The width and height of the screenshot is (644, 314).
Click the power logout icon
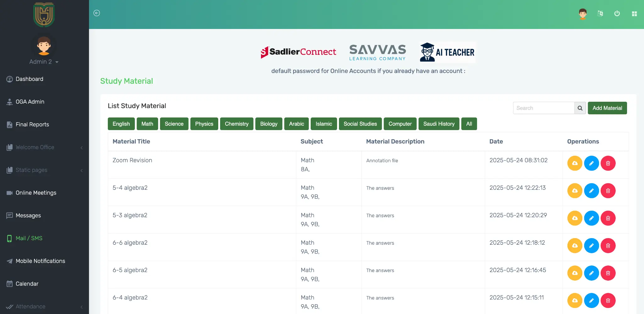click(x=617, y=14)
